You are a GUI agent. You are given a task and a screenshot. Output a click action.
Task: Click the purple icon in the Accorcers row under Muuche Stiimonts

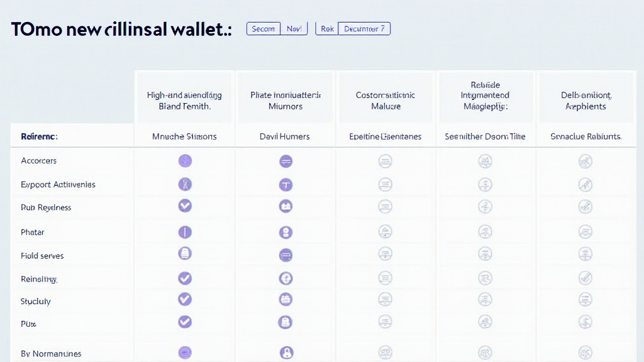coord(185,161)
